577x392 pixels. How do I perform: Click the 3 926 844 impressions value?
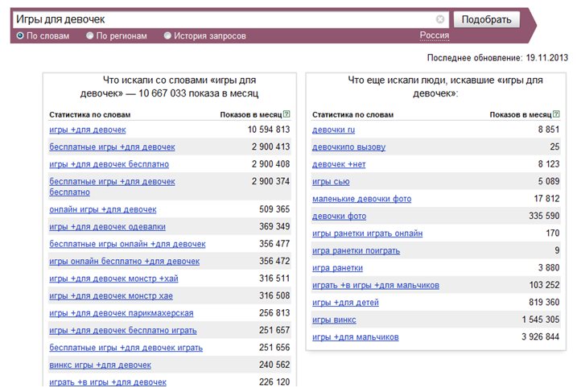(540, 337)
